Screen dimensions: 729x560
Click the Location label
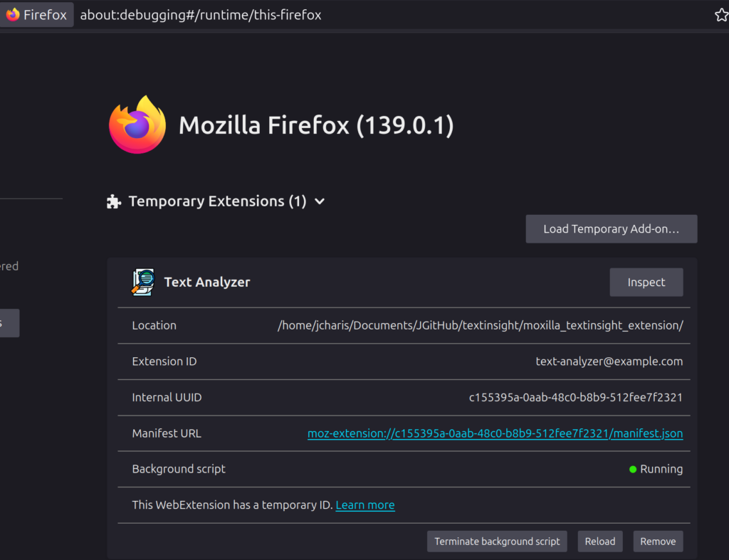(x=154, y=325)
